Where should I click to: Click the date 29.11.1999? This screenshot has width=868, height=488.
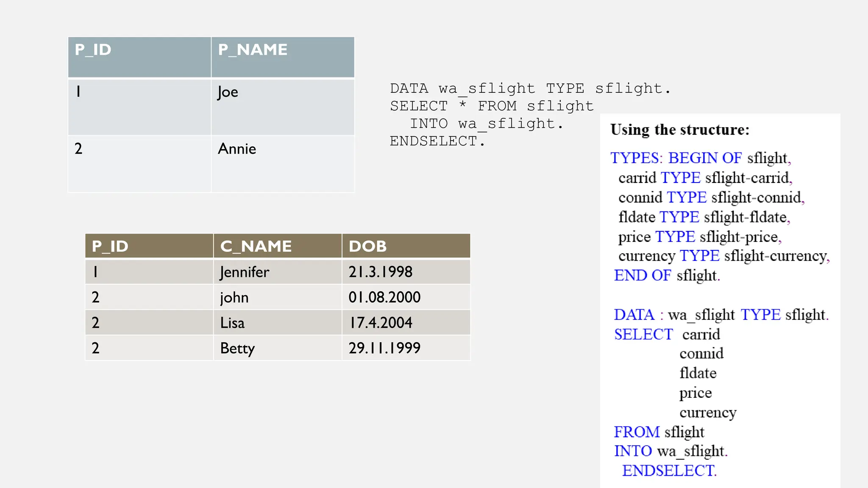[406, 348]
